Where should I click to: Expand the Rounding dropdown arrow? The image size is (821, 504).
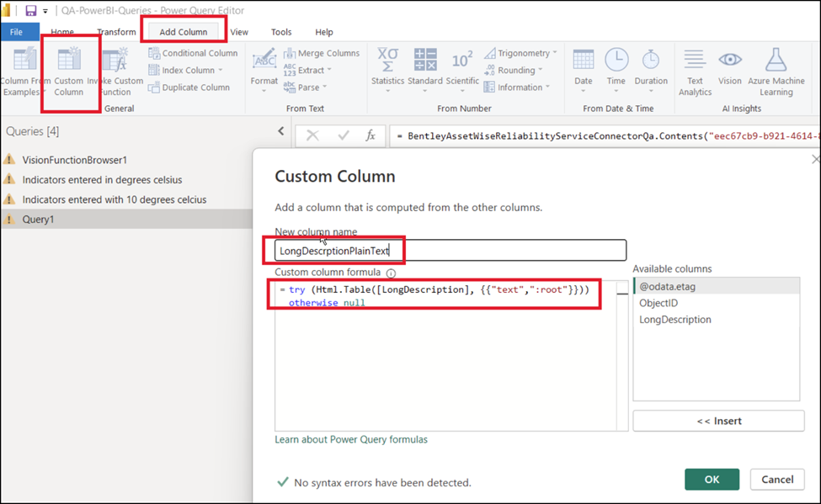click(x=541, y=70)
